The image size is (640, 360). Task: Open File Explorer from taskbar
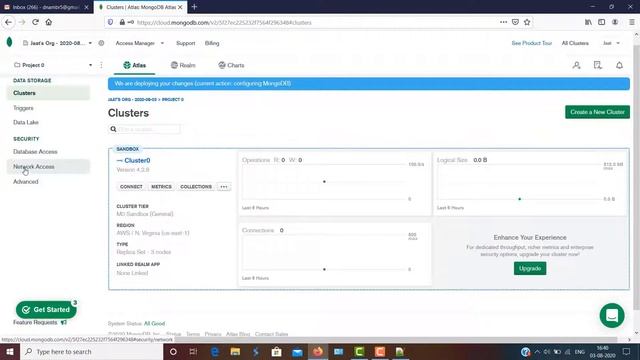(x=235, y=351)
